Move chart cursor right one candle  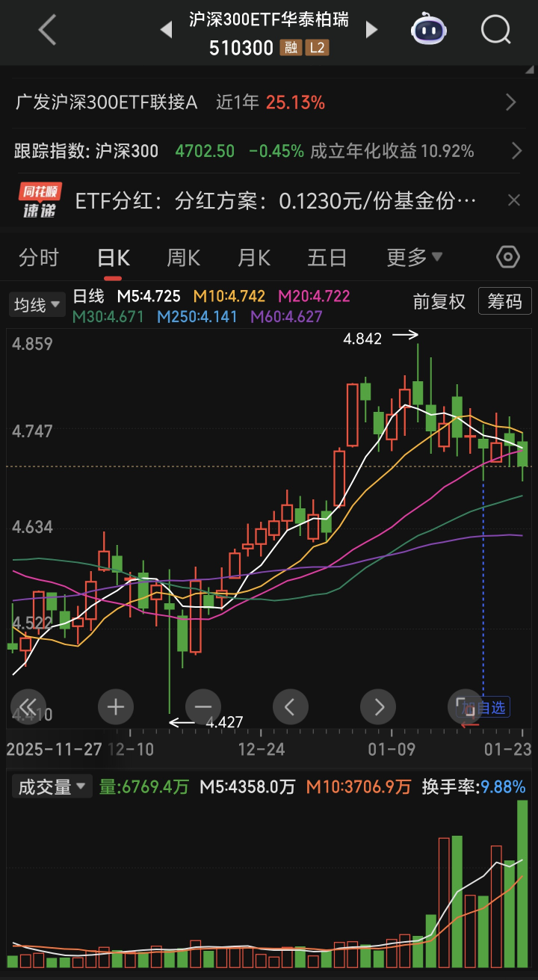378,706
